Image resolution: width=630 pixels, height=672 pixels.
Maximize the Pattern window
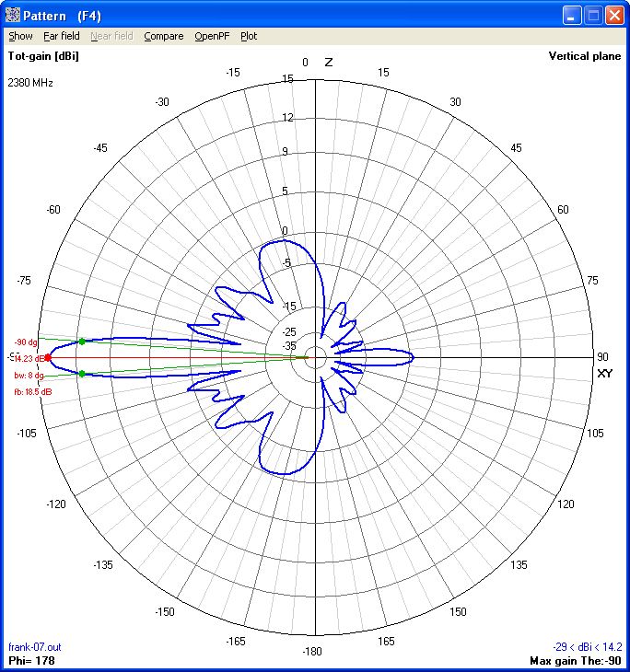click(593, 15)
